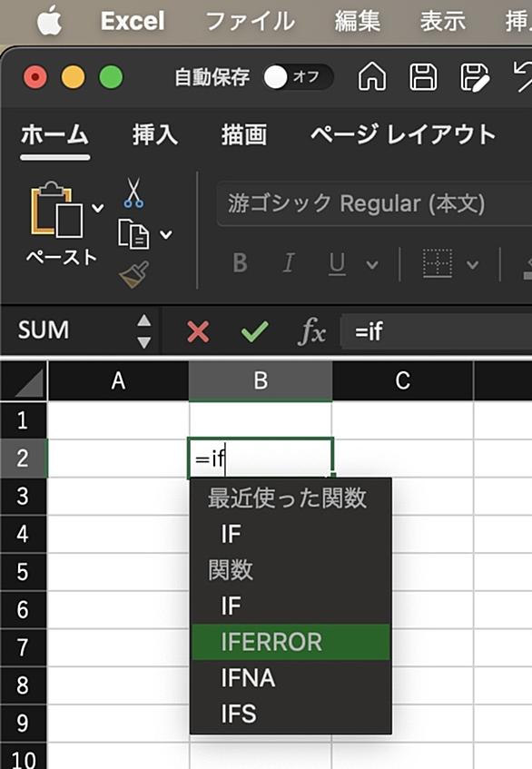Open the ファイル menu
The height and width of the screenshot is (769, 532).
pos(251,22)
